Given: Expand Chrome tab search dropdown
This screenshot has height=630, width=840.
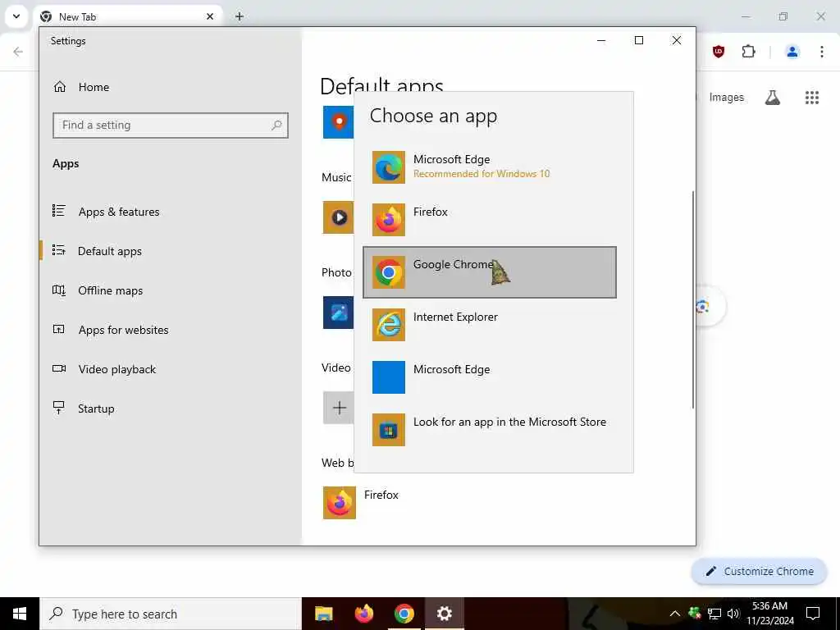Looking at the screenshot, I should (16, 16).
